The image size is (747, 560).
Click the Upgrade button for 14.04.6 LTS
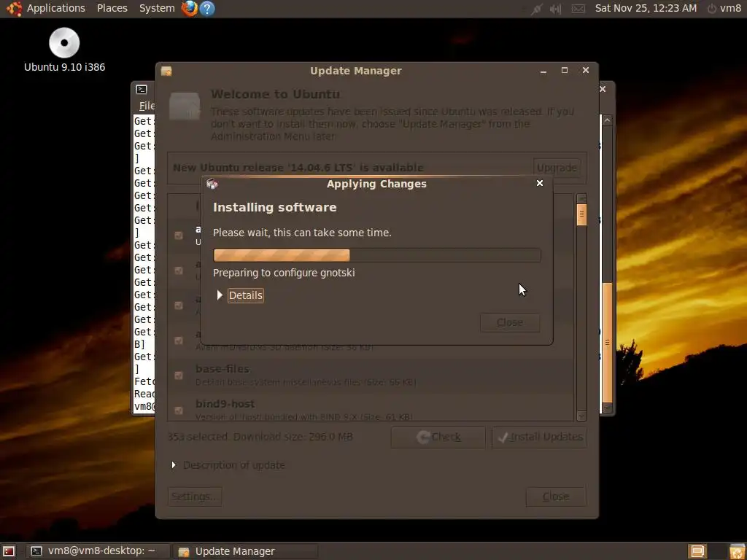pos(557,168)
